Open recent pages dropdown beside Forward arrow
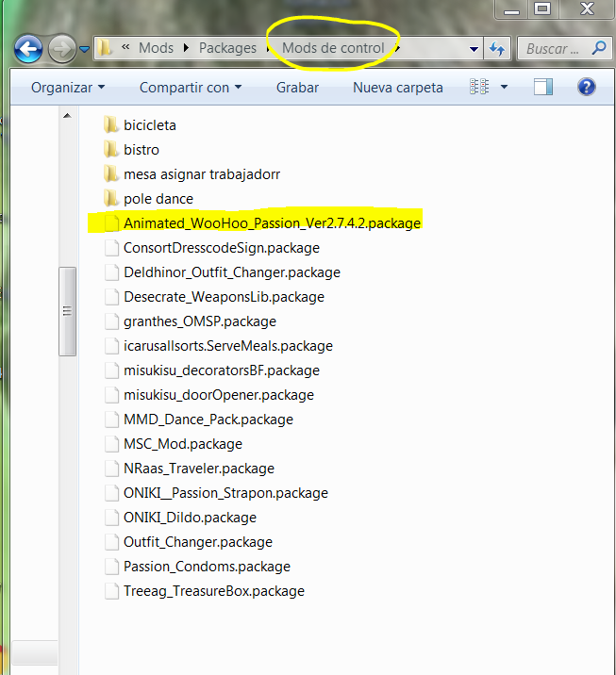This screenshot has height=675, width=616. point(85,50)
